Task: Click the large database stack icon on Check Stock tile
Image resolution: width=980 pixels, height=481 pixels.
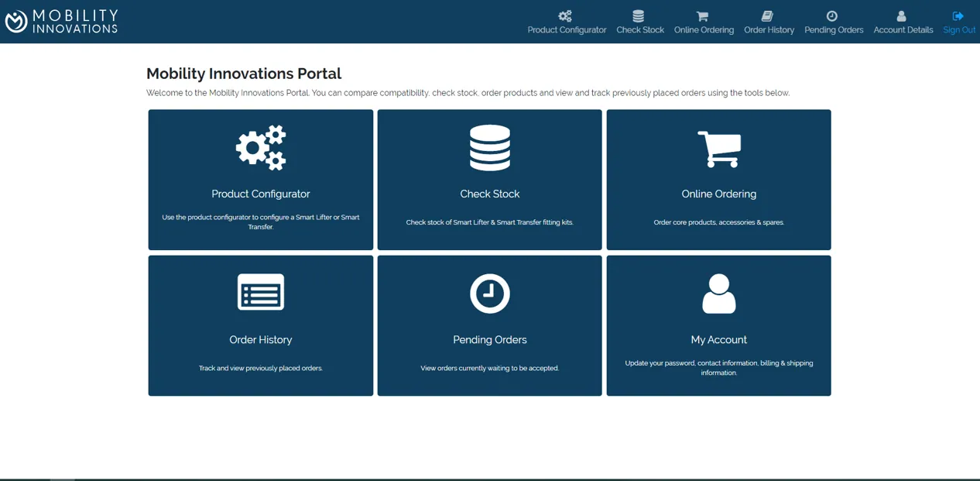Action: click(x=490, y=147)
